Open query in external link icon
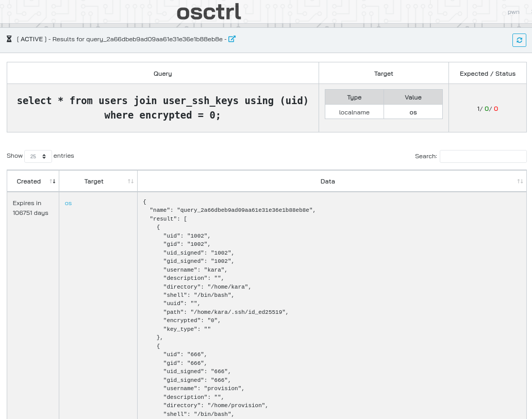The height and width of the screenshot is (419, 532). (x=232, y=39)
